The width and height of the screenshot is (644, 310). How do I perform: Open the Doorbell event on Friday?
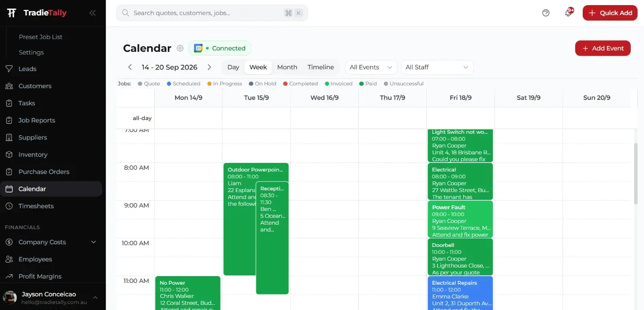click(x=460, y=257)
